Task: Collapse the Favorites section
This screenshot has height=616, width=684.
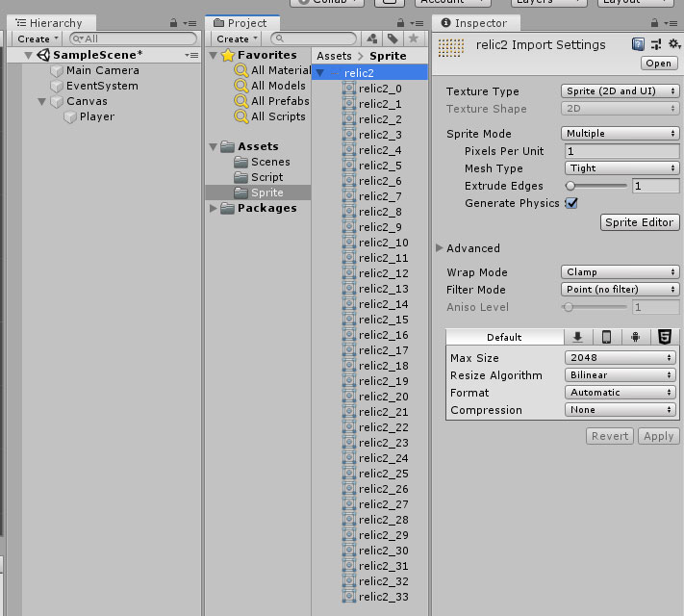Action: (214, 56)
